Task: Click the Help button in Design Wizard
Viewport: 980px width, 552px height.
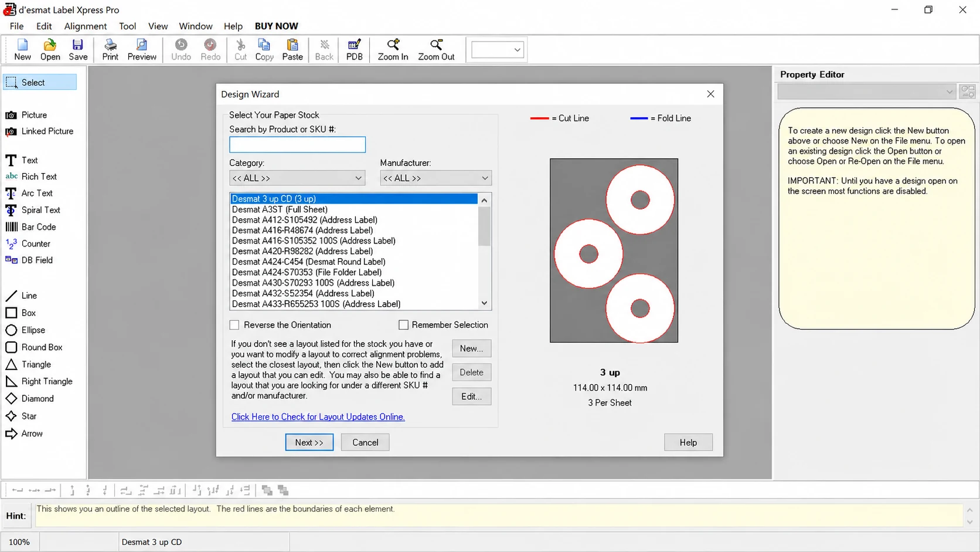Action: pos(688,442)
